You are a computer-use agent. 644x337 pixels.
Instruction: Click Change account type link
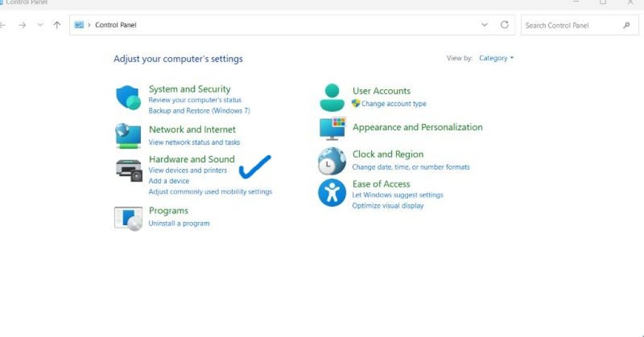coord(394,104)
